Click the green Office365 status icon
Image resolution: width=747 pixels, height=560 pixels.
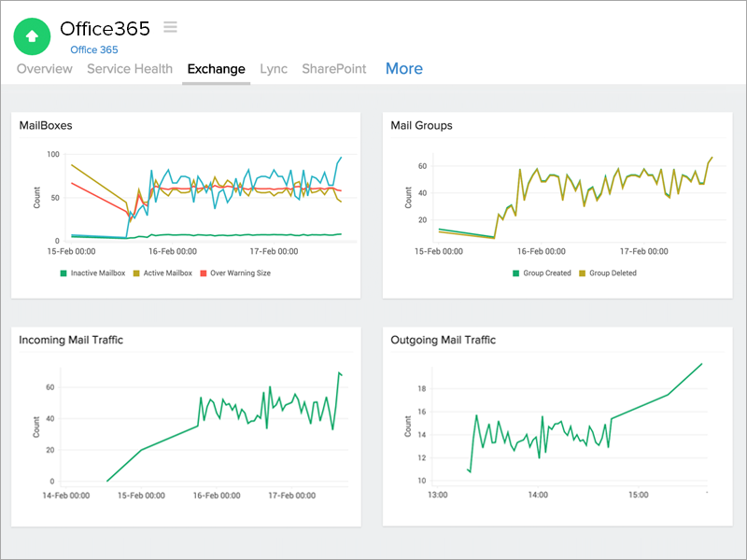31,36
